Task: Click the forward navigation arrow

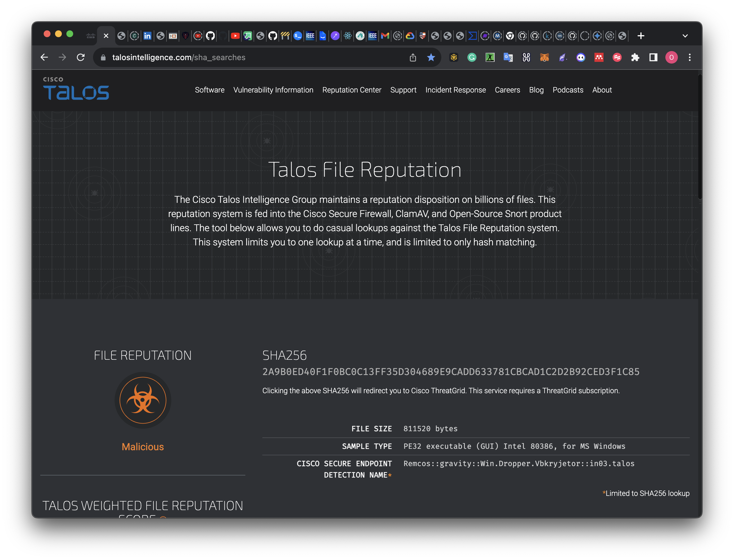Action: point(62,57)
